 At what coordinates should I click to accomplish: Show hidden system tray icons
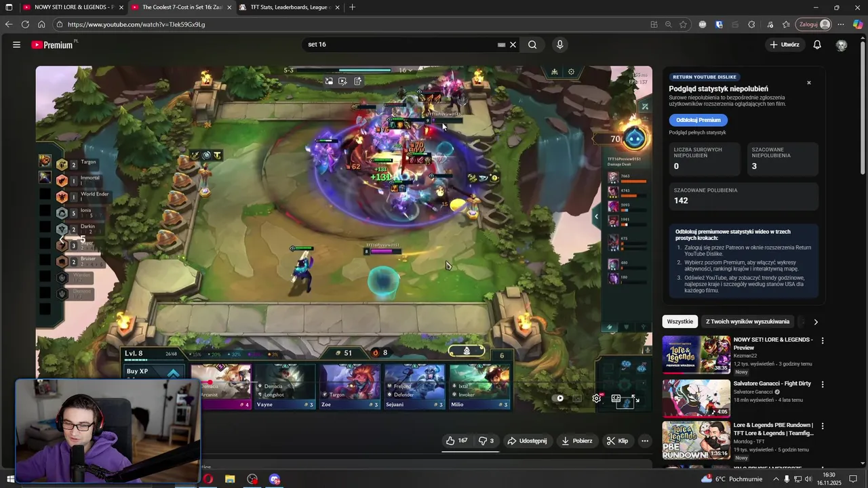click(776, 479)
